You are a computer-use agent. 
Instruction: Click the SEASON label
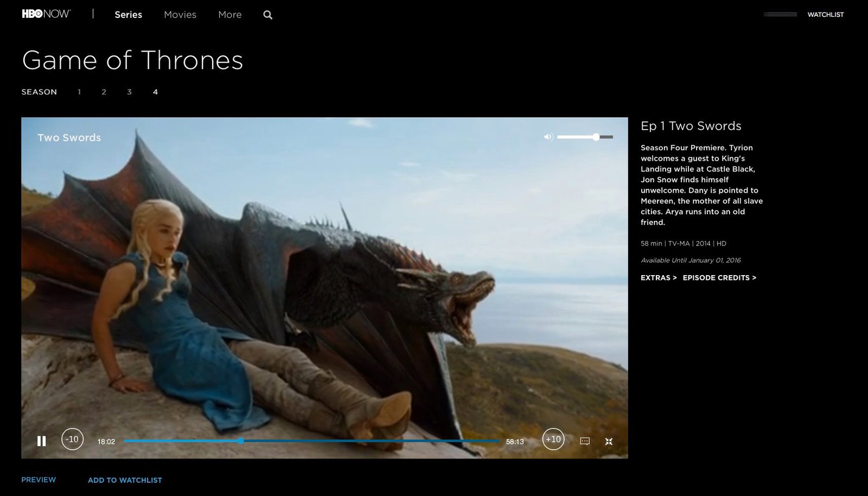point(39,92)
